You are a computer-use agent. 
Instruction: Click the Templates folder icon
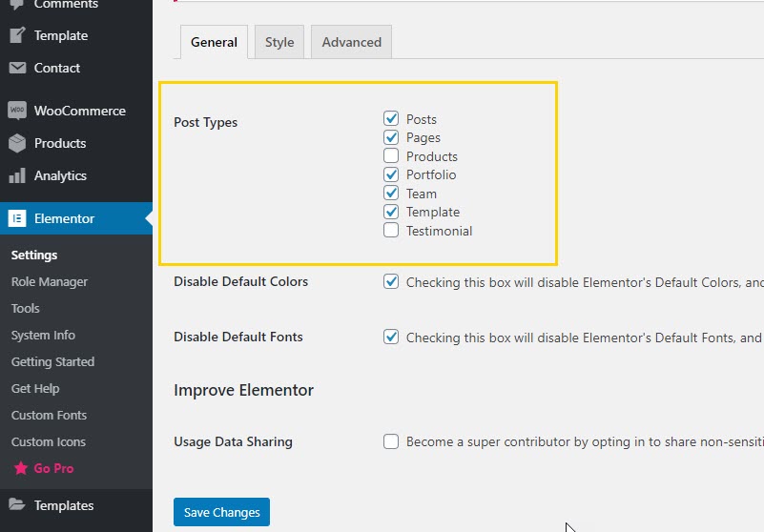pyautogui.click(x=17, y=504)
